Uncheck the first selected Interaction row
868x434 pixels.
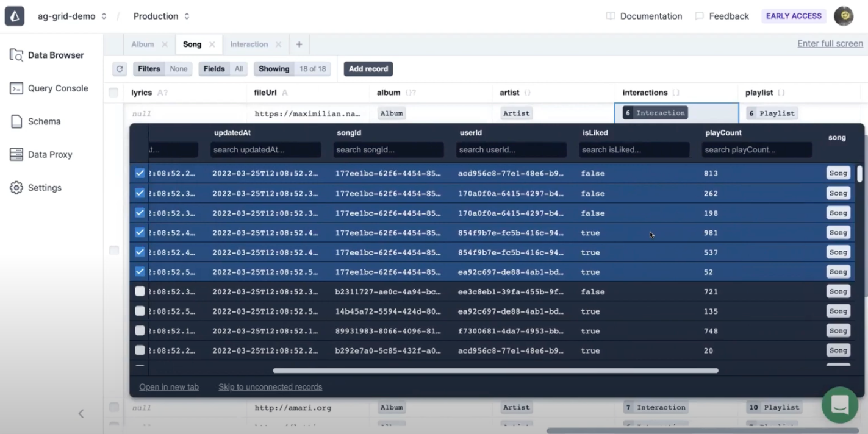(140, 173)
